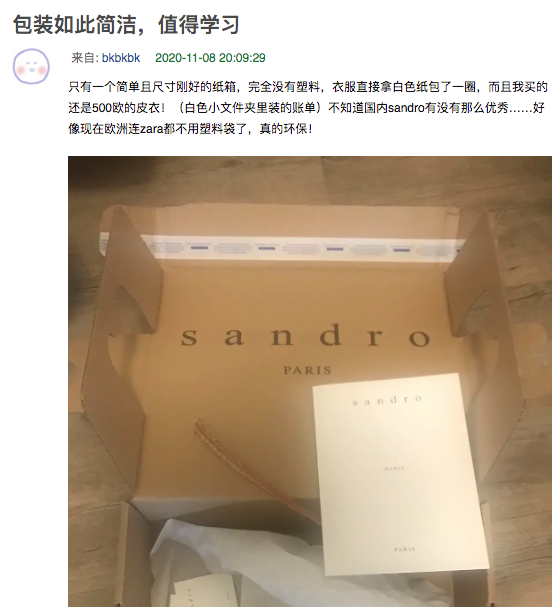Open the poster's smiley avatar icon
557x607 pixels.
(x=31, y=67)
